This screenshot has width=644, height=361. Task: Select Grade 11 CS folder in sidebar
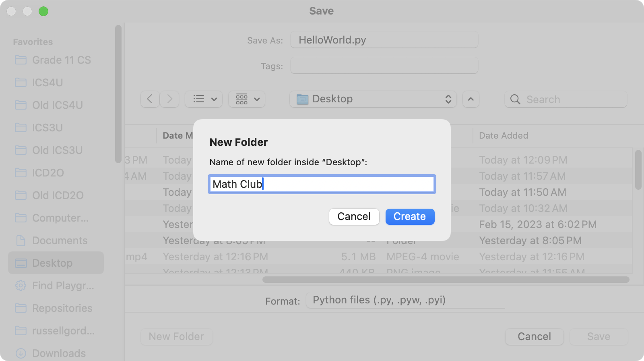(61, 60)
